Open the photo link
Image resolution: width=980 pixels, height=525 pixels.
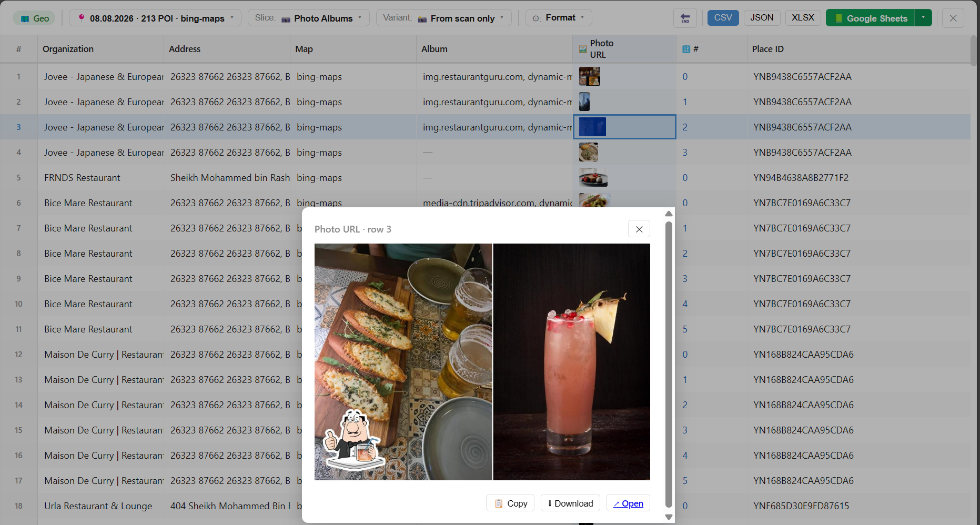(628, 503)
